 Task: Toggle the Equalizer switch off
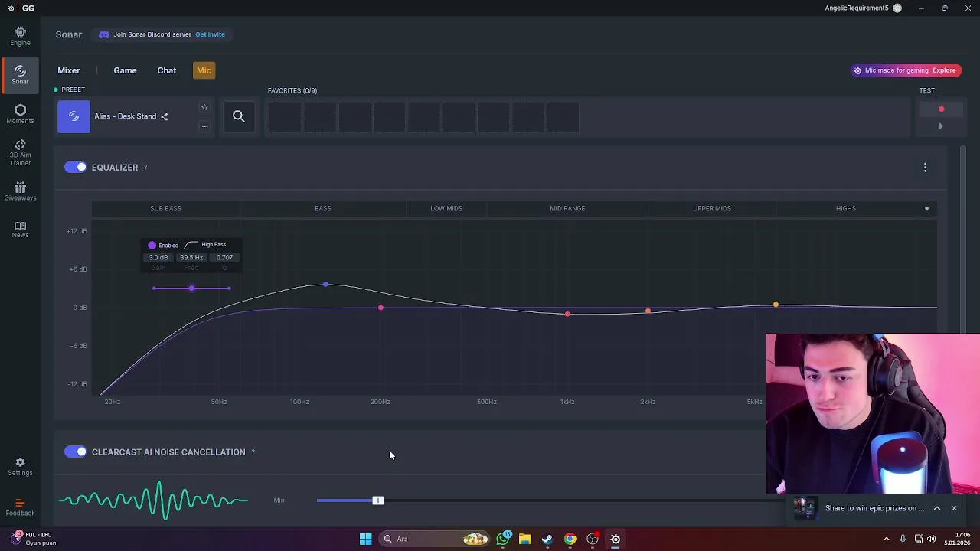coord(75,167)
